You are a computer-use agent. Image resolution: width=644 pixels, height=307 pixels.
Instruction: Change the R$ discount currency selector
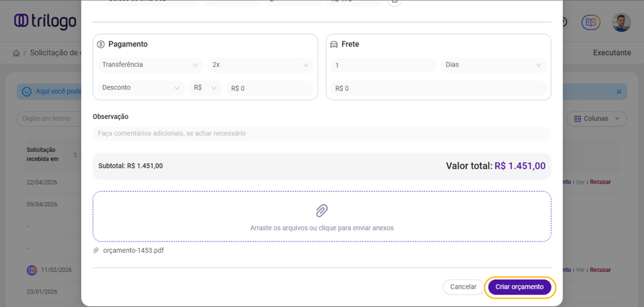tap(205, 88)
